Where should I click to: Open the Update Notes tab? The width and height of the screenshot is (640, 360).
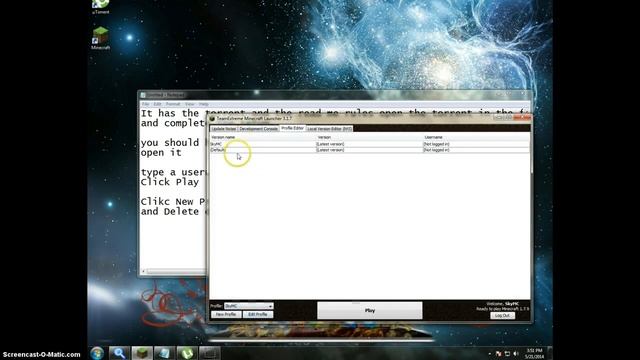pyautogui.click(x=224, y=129)
